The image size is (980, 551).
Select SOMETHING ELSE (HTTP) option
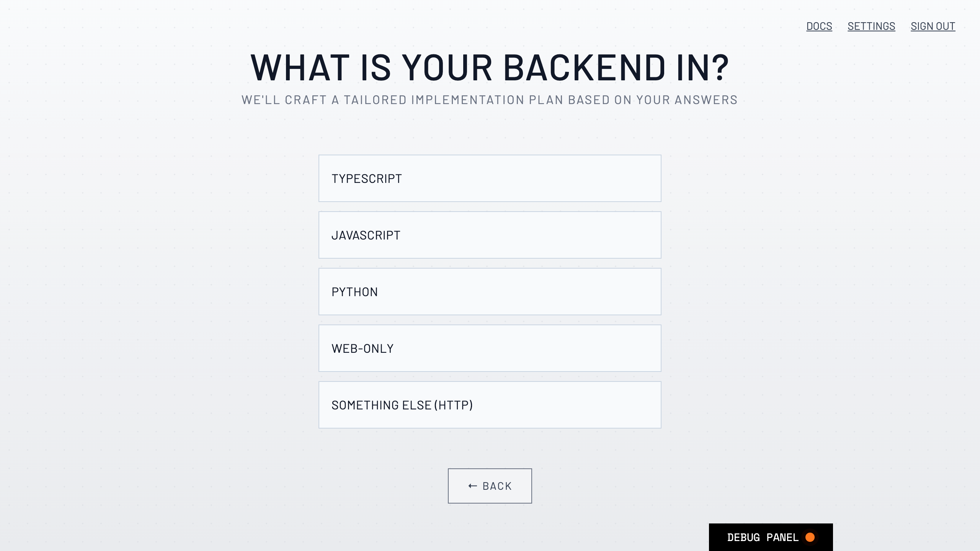click(489, 404)
